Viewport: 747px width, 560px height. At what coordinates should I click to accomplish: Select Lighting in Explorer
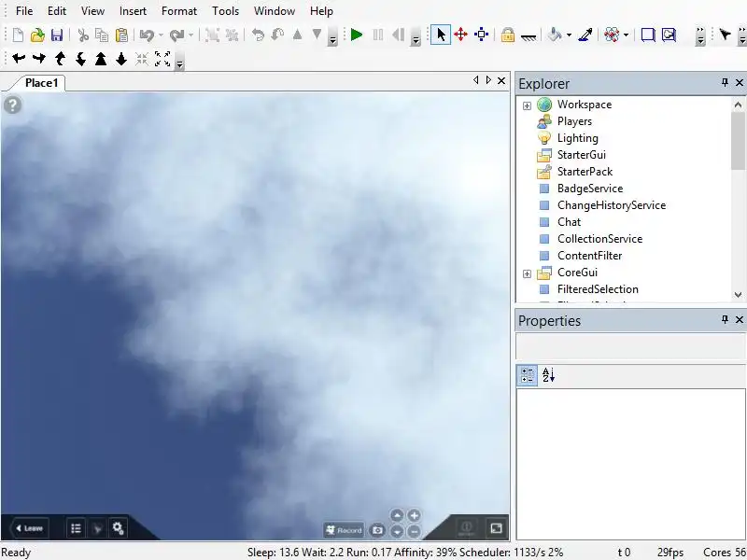[577, 138]
